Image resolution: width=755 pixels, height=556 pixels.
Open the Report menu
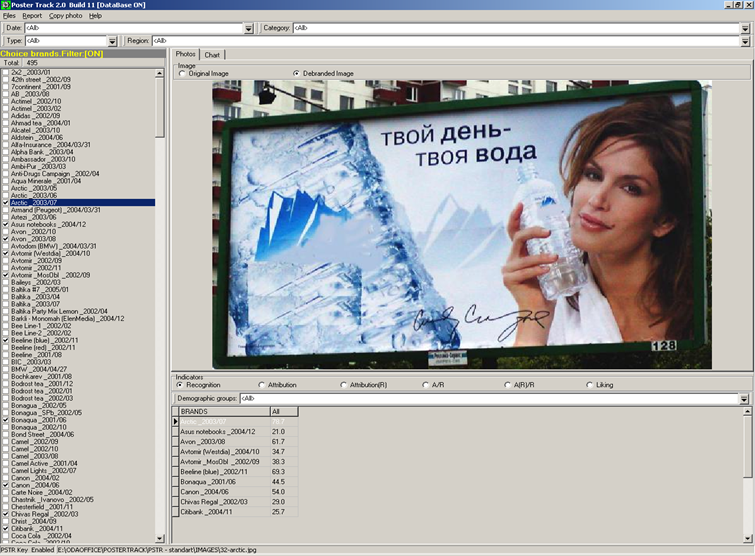[x=32, y=16]
